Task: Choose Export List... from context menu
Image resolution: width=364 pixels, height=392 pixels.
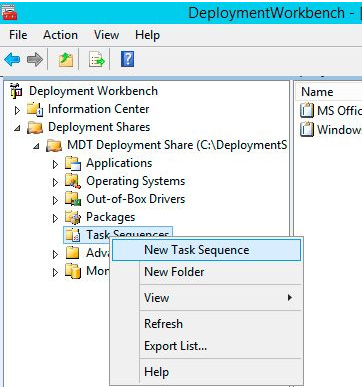Action: (206, 346)
